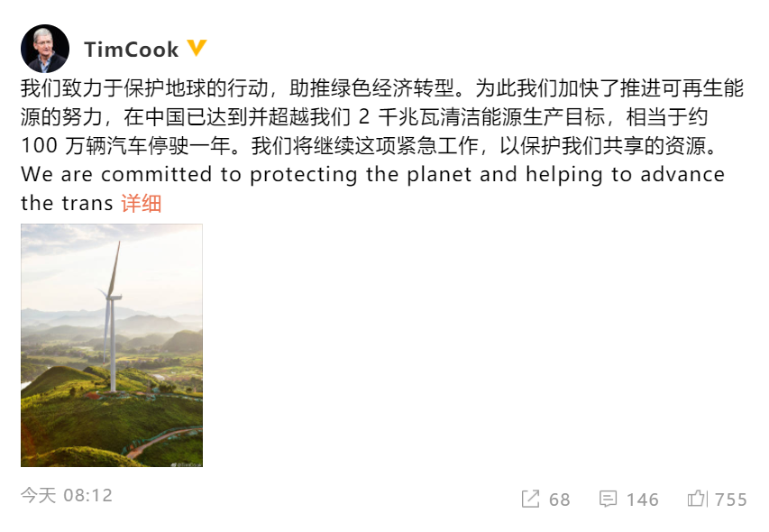769x532 pixels.
Task: Click the text 100 万辆汽车停驶一年
Action: (x=125, y=146)
